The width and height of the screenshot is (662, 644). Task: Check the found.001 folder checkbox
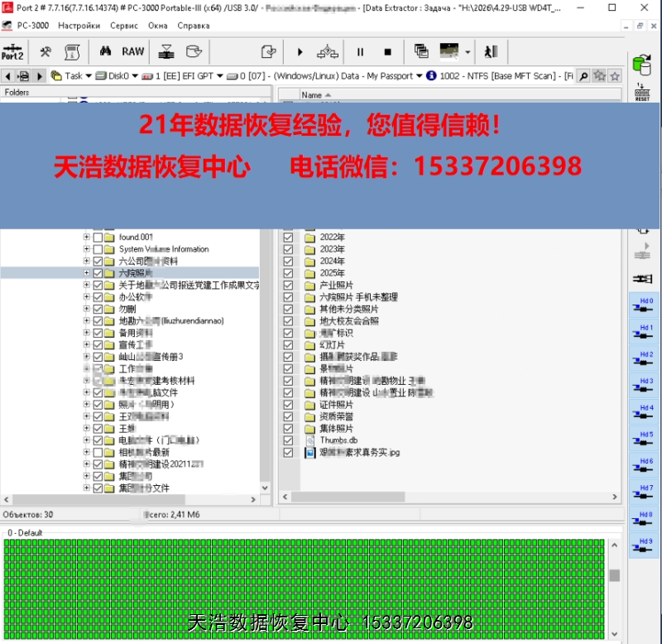[x=98, y=238]
